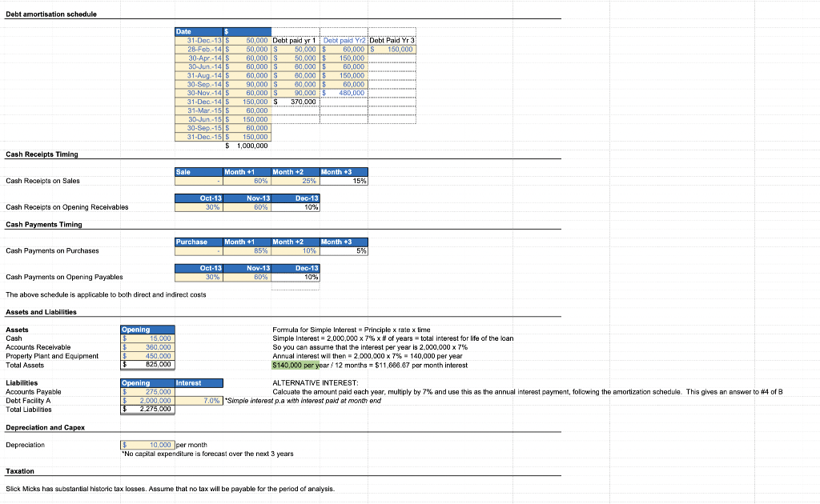Click the 'Sale' header cell

199,172
